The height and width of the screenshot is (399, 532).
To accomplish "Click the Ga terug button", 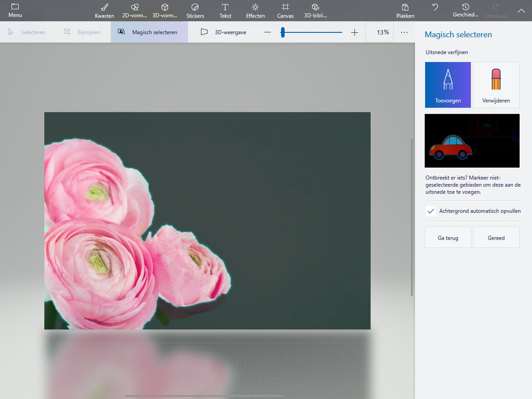I will 448,238.
